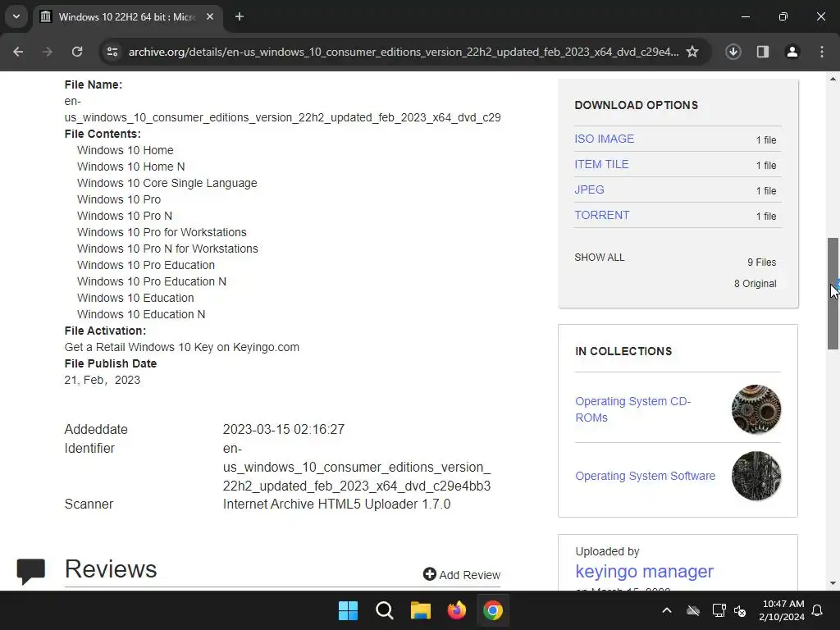
Task: Click 'Windows 10 Core Single Language' text
Action: pos(167,183)
